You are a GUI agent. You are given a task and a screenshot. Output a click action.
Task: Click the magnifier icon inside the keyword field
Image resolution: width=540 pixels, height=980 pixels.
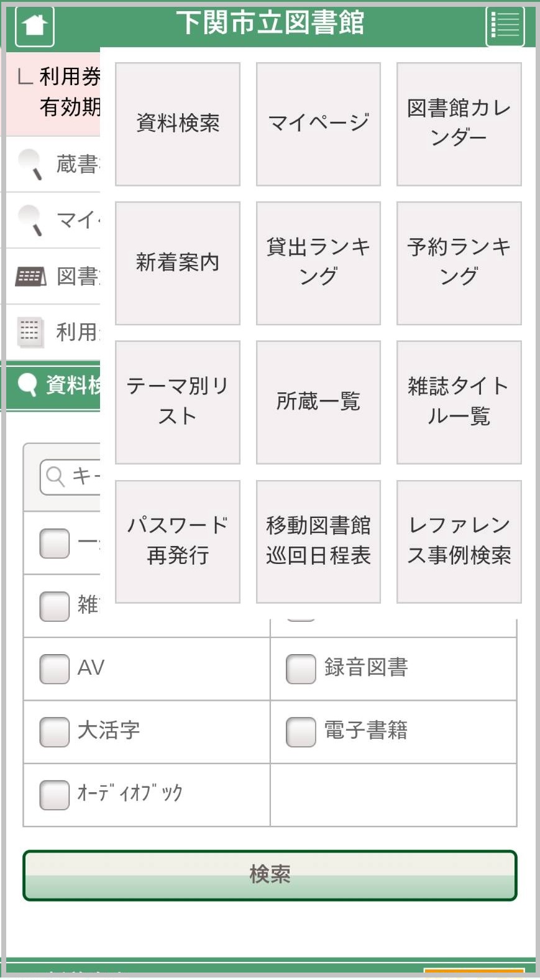click(x=53, y=478)
